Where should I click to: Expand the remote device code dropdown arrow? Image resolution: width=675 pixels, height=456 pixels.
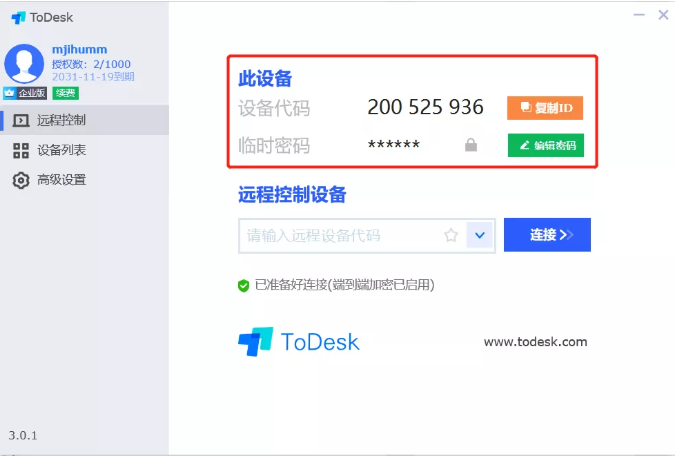point(480,236)
